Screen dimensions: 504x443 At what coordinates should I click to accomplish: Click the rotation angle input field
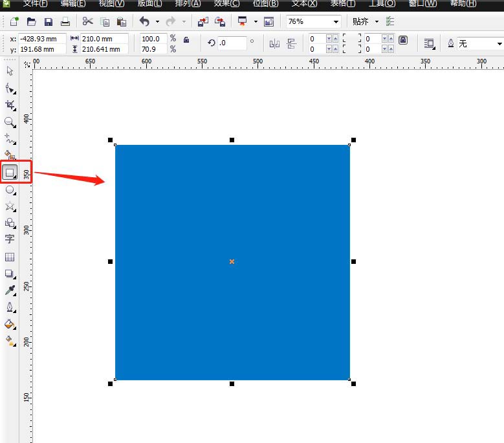232,43
